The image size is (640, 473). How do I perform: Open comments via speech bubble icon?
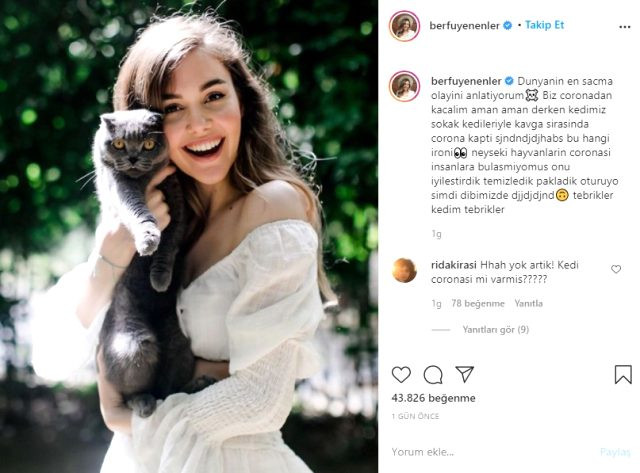(x=433, y=375)
